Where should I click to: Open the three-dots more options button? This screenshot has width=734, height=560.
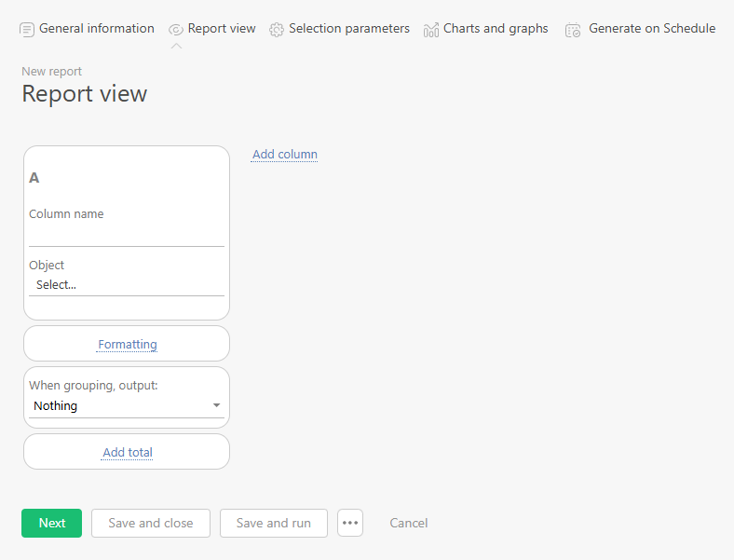coord(350,523)
